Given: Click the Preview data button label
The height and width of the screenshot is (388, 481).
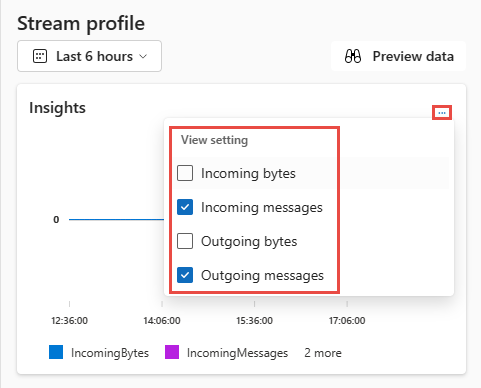Looking at the screenshot, I should coord(413,56).
